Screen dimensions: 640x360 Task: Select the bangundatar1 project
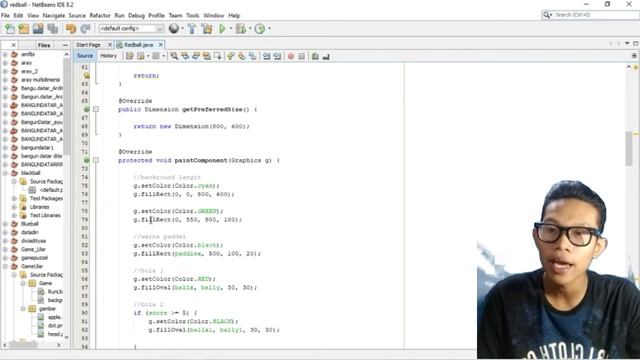37,148
